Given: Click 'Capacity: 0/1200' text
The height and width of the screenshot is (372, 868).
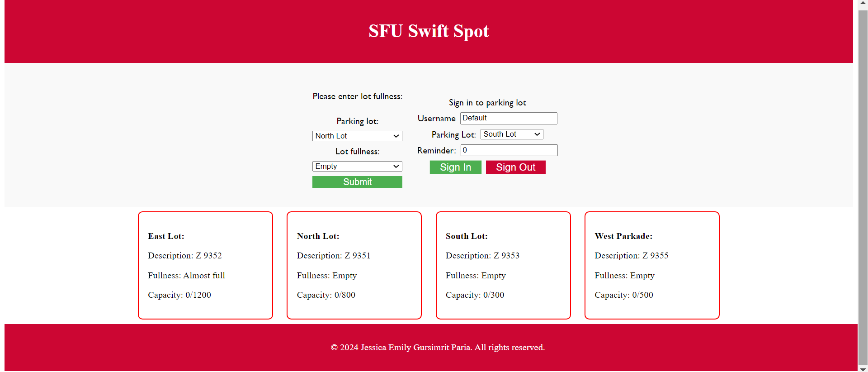Looking at the screenshot, I should [179, 295].
